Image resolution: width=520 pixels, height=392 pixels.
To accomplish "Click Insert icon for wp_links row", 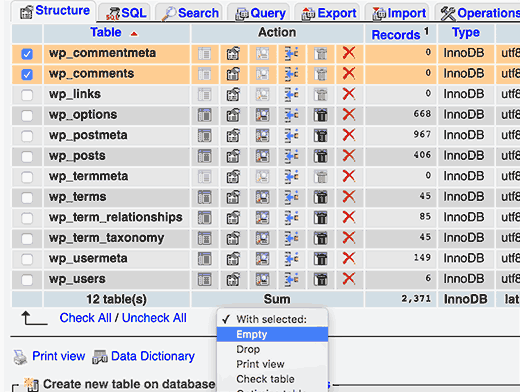I will (x=291, y=94).
